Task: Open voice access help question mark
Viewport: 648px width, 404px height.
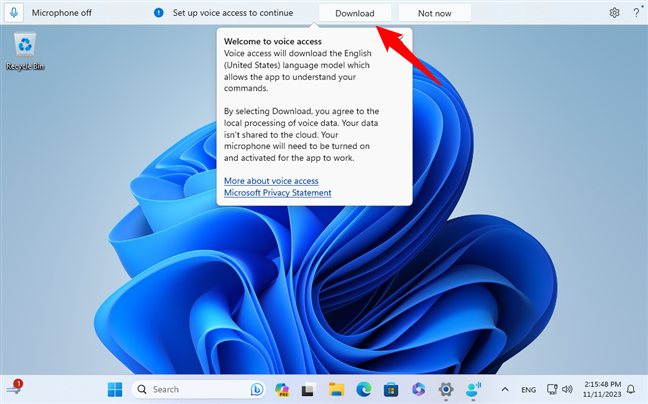Action: (636, 13)
